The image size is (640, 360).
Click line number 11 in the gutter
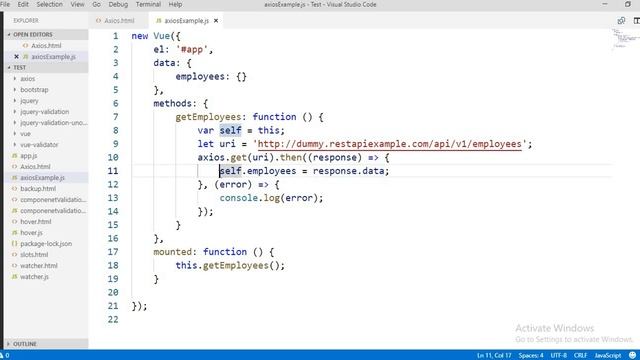(x=113, y=171)
